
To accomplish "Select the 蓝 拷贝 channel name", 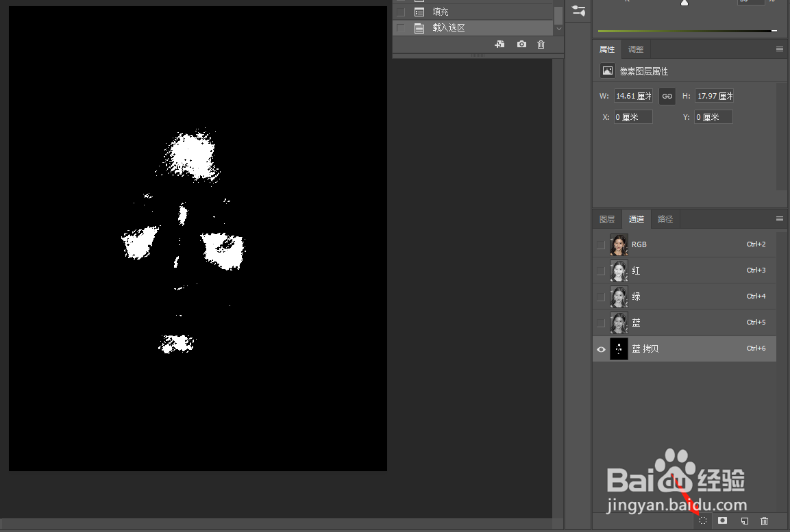I will pyautogui.click(x=645, y=349).
